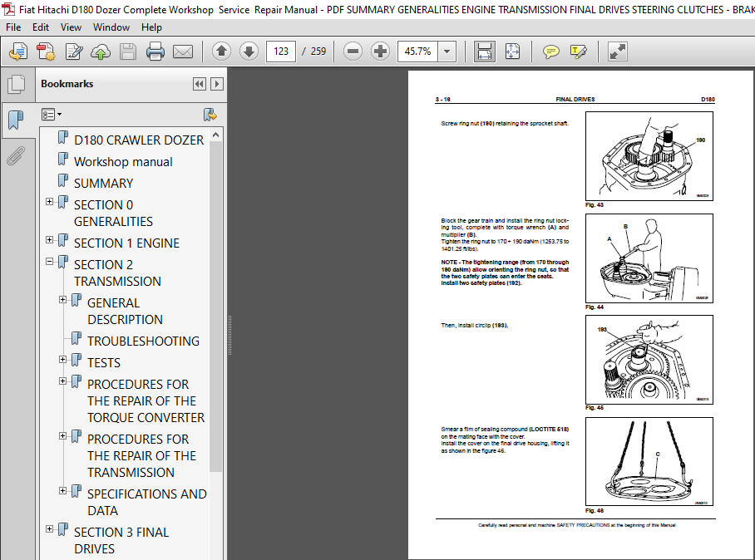Click the Edit/Sign document toolbar icon
Screen dimensions: 755x560
coord(74,52)
